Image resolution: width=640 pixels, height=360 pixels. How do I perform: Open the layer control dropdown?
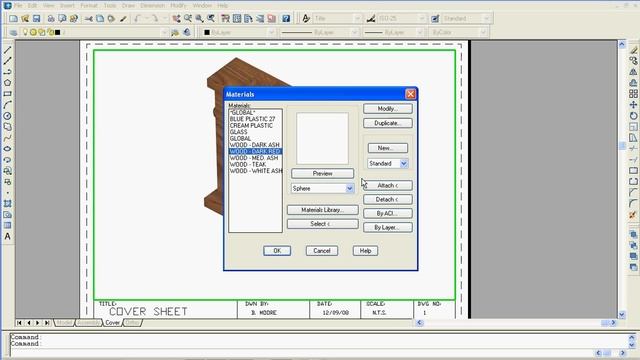pos(164,32)
